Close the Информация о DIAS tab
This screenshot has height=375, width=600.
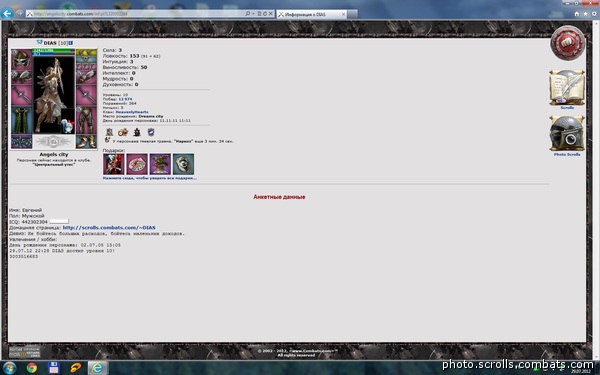(343, 14)
